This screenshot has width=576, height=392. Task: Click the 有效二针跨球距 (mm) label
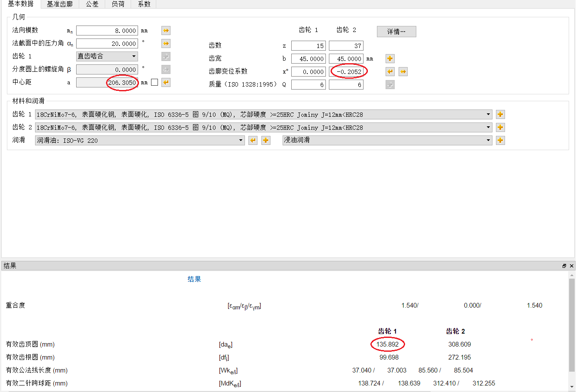pyautogui.click(x=37, y=383)
